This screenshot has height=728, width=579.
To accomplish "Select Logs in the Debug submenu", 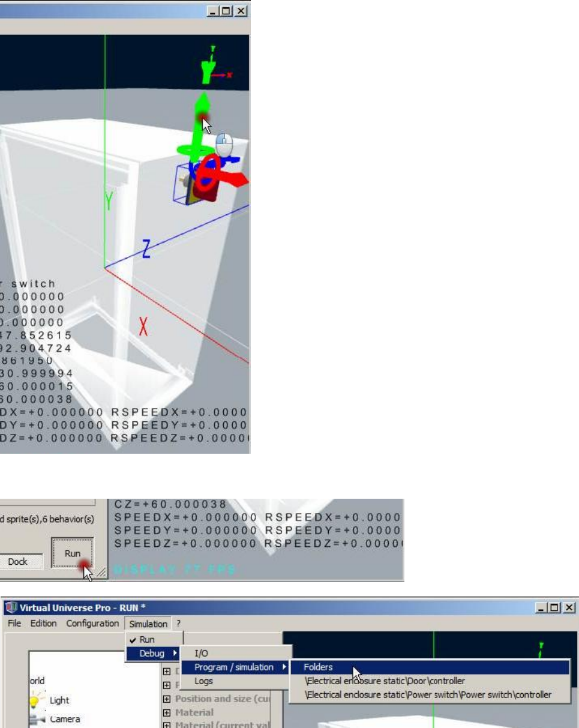I will (x=236, y=681).
